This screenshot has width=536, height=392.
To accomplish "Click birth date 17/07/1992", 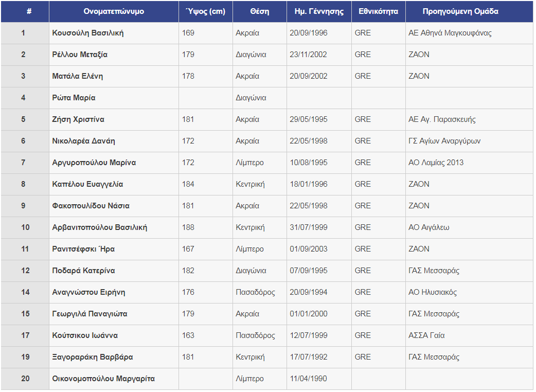I will click(308, 357).
